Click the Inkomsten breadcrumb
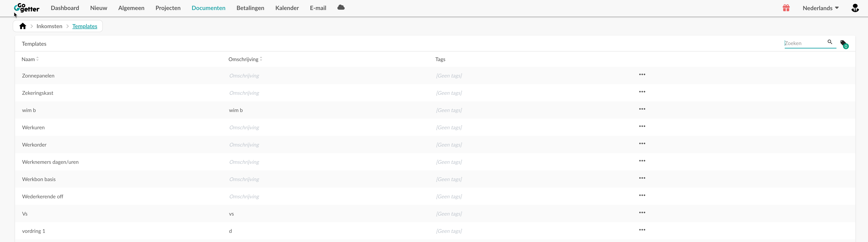 (x=49, y=26)
